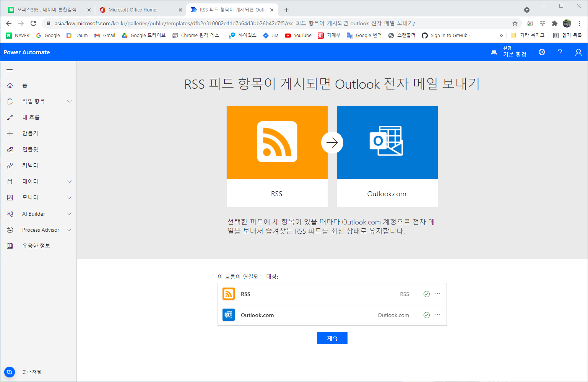Open 내 흐름 in the sidebar
This screenshot has height=382, width=588.
coord(31,117)
